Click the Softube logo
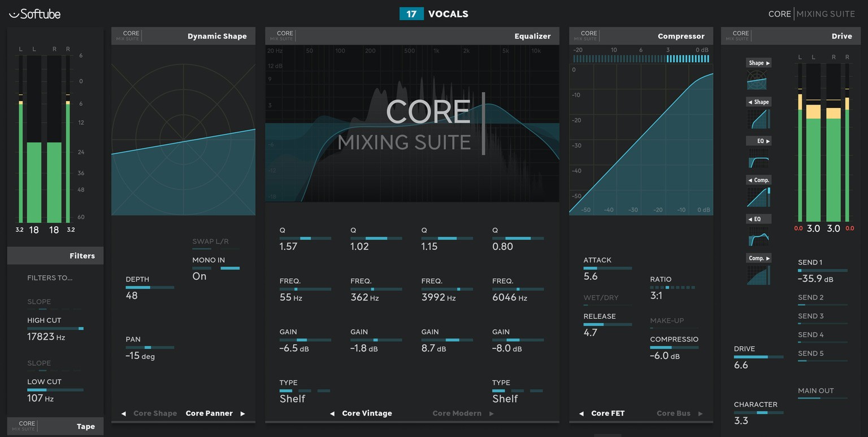The image size is (868, 437). pyautogui.click(x=35, y=14)
